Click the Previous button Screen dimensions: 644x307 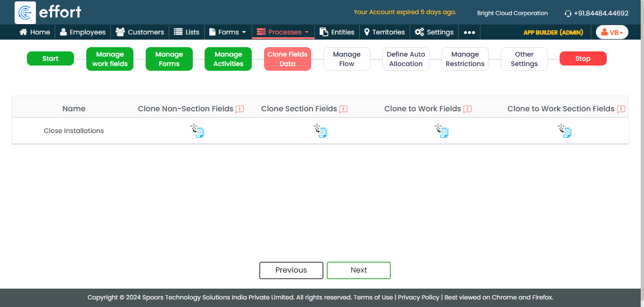pyautogui.click(x=291, y=270)
